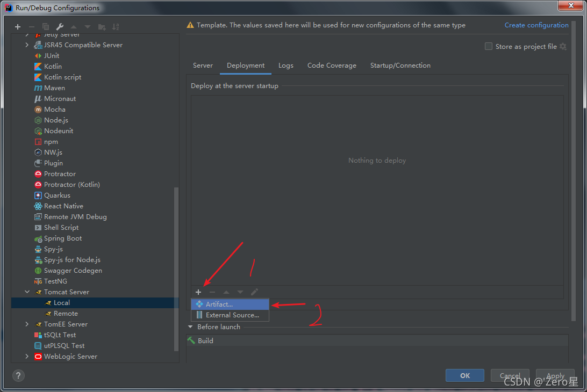Click the move configuration up arrow
Image resolution: width=587 pixels, height=392 pixels.
74,27
